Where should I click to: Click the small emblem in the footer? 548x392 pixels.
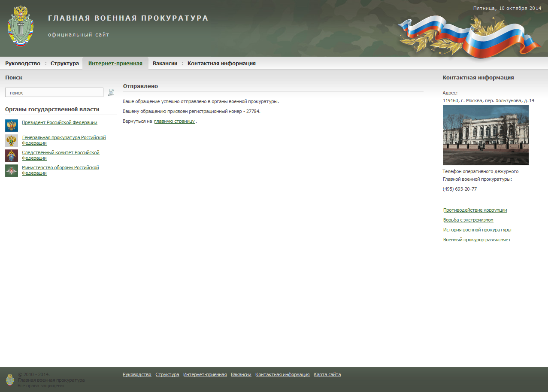click(x=10, y=380)
